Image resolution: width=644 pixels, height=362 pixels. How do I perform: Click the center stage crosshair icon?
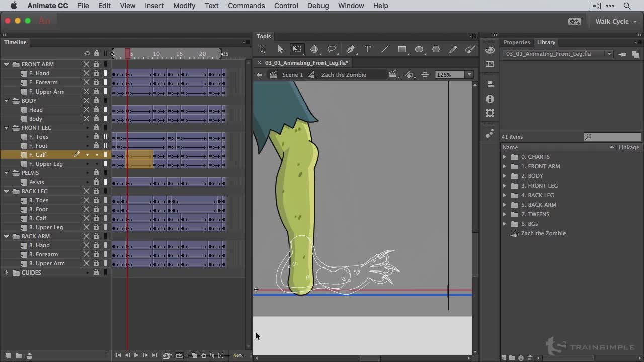coord(425,75)
